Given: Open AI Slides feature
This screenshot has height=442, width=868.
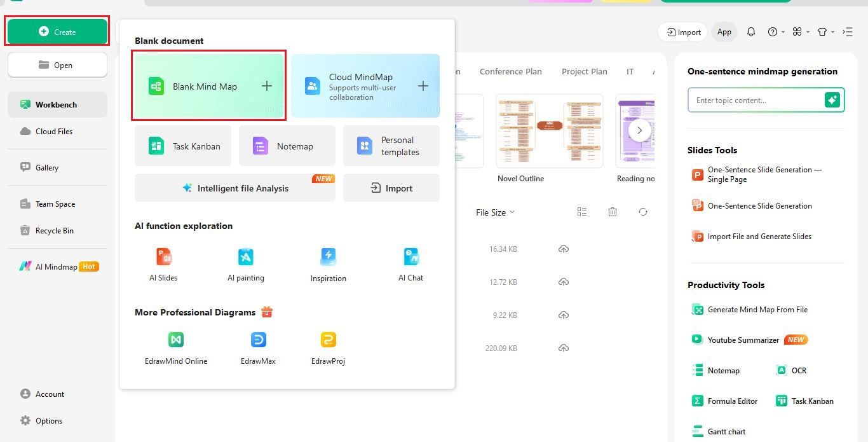Looking at the screenshot, I should [x=163, y=265].
